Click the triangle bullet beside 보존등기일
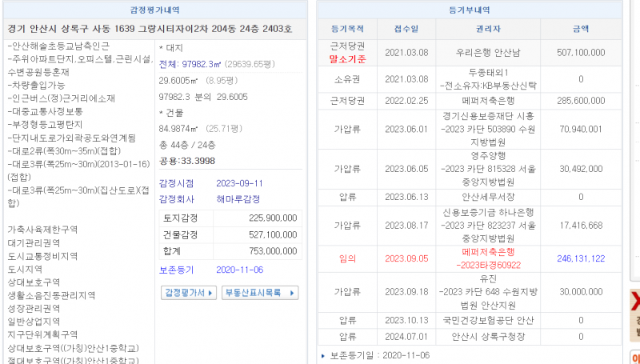Screen dimensions: 640x364 pyautogui.click(x=322, y=354)
